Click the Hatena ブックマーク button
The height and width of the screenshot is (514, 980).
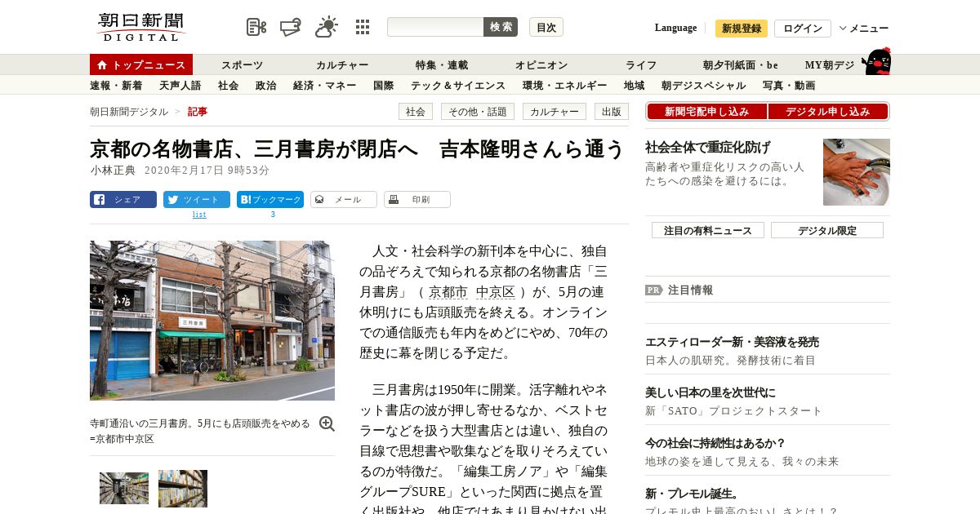click(x=270, y=200)
